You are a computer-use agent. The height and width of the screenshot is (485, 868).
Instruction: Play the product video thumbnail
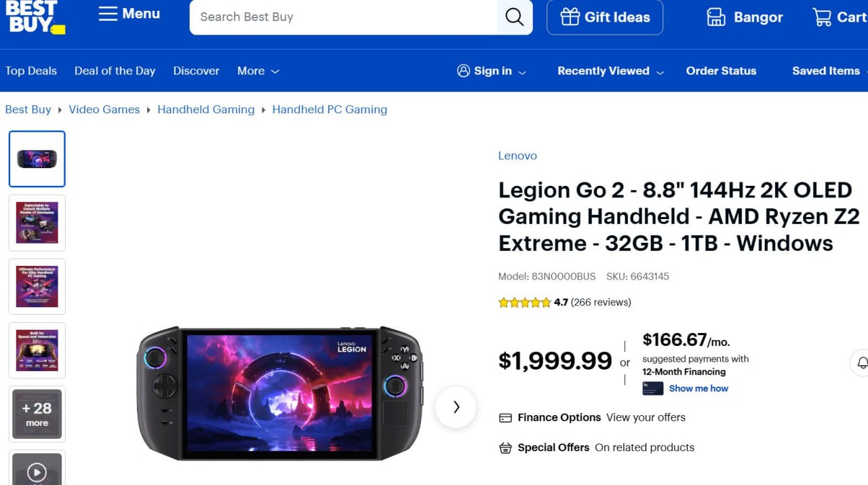(x=37, y=472)
